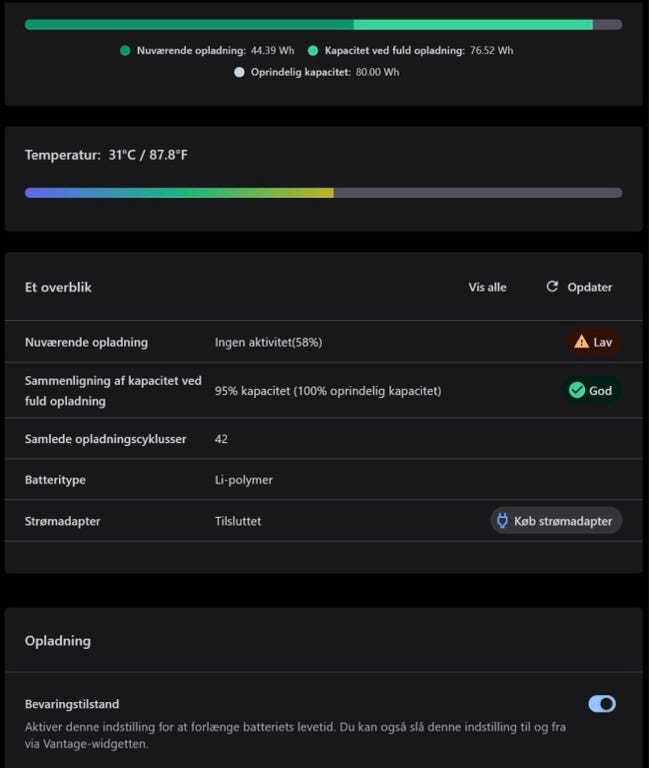Click the Opladning section heading
The height and width of the screenshot is (768, 649).
[x=58, y=641]
